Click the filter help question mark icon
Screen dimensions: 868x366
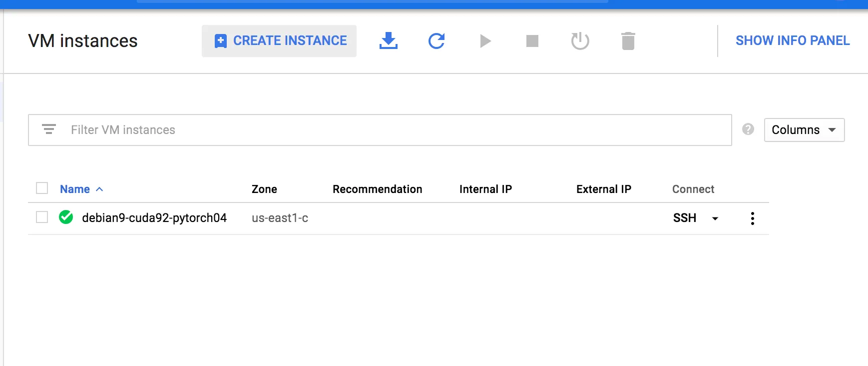tap(748, 129)
